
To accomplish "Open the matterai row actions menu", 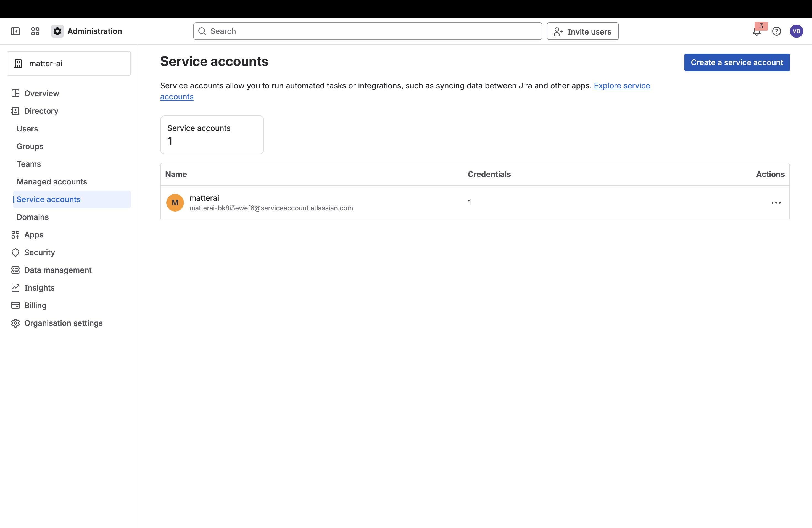I will coord(776,203).
